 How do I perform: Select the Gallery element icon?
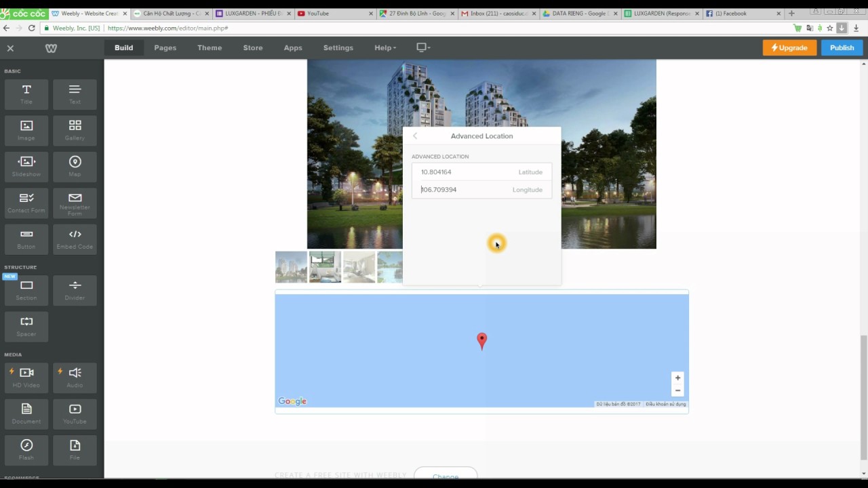tap(75, 126)
